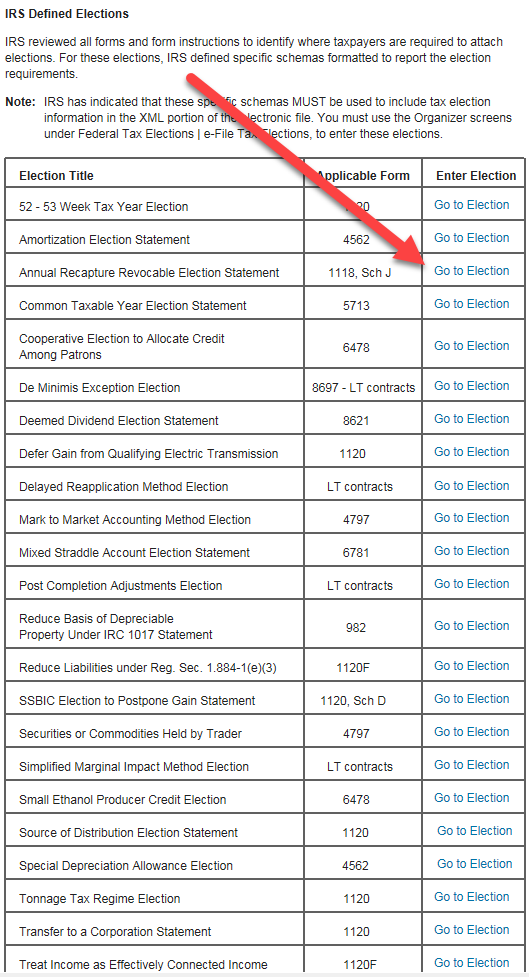Open Mixed Straddle Account Election link
529x977 pixels.
coord(472,551)
